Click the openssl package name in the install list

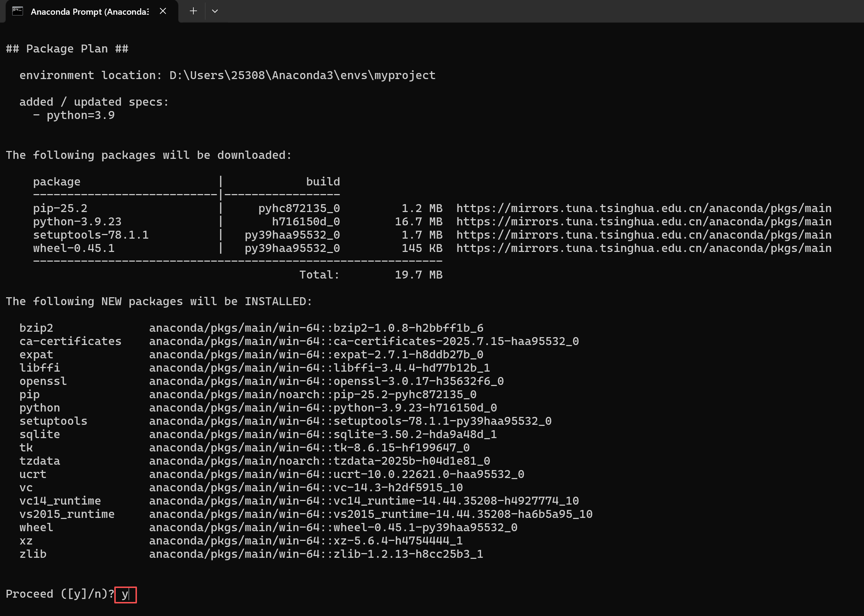tap(43, 381)
